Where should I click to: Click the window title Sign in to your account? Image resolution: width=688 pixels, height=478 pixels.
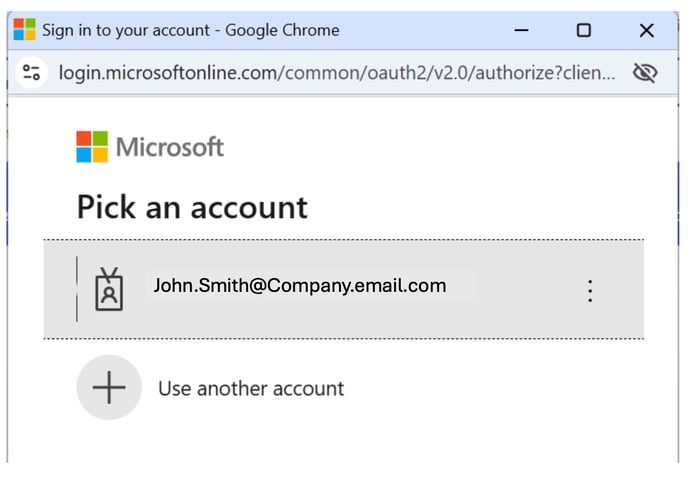click(126, 30)
